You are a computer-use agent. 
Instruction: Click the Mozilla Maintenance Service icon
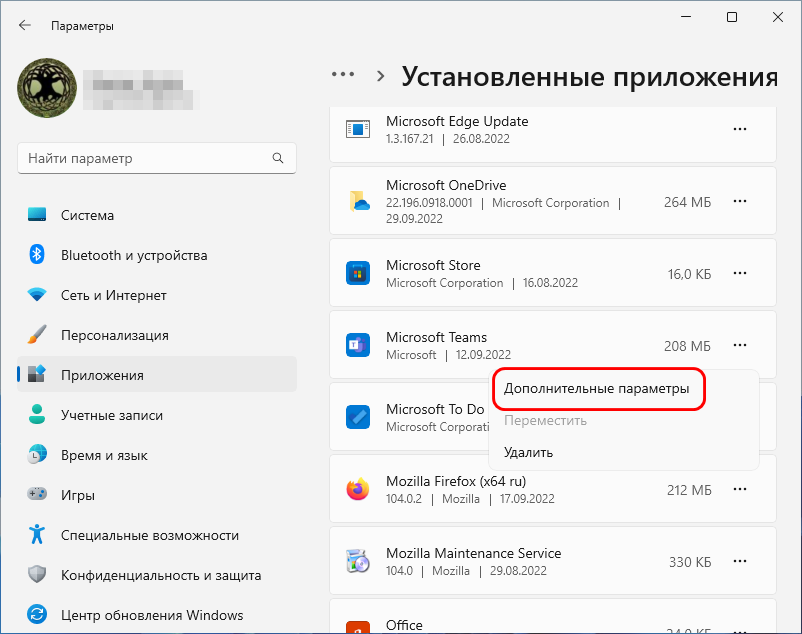pos(358,561)
